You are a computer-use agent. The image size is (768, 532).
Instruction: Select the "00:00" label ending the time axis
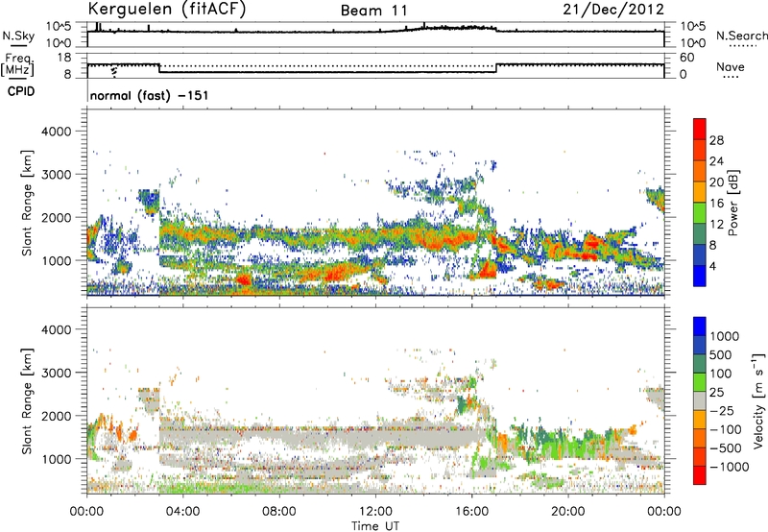tap(664, 512)
